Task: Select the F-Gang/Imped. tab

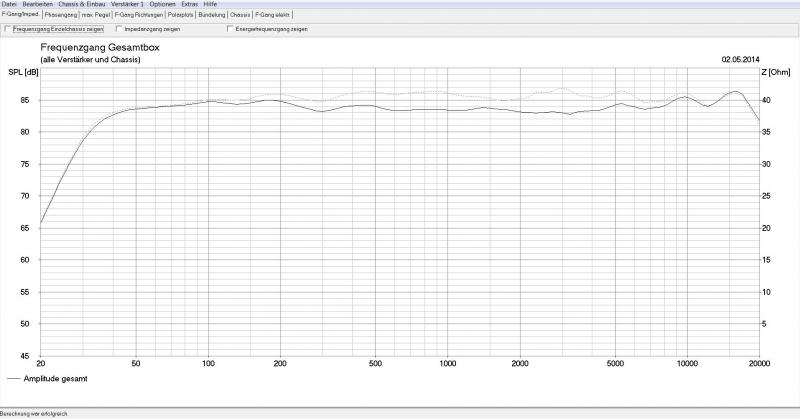Action: click(x=20, y=15)
